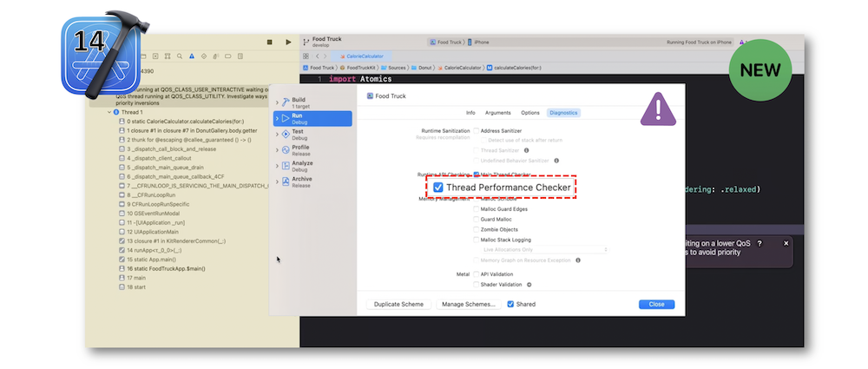Dismiss the warning banner with its X
The image size is (868, 369).
[x=786, y=243]
